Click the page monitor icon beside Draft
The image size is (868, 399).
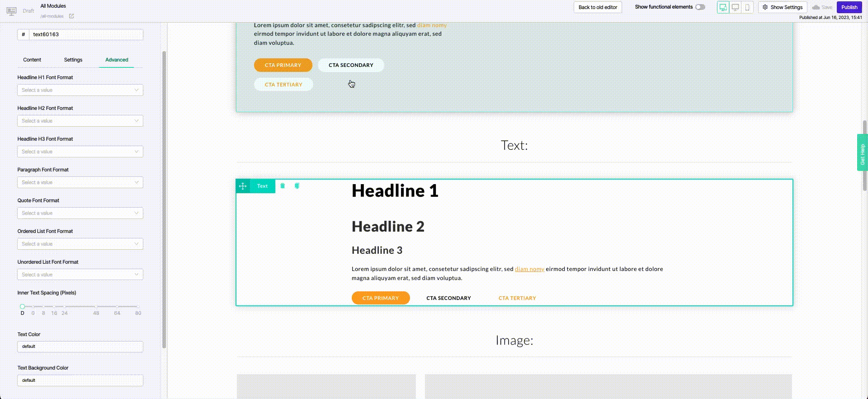coord(12,11)
